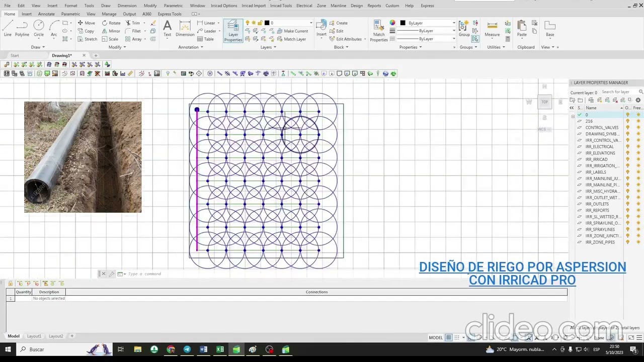Expand the Draw panel dropdown

click(38, 47)
